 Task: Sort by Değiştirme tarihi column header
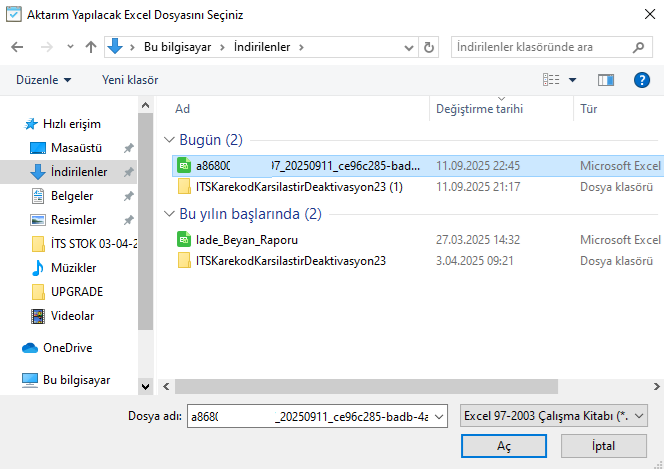(x=479, y=109)
